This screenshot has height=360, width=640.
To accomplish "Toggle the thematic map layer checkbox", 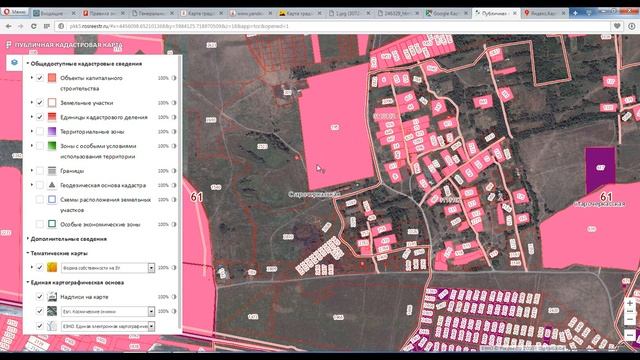I will tap(40, 267).
